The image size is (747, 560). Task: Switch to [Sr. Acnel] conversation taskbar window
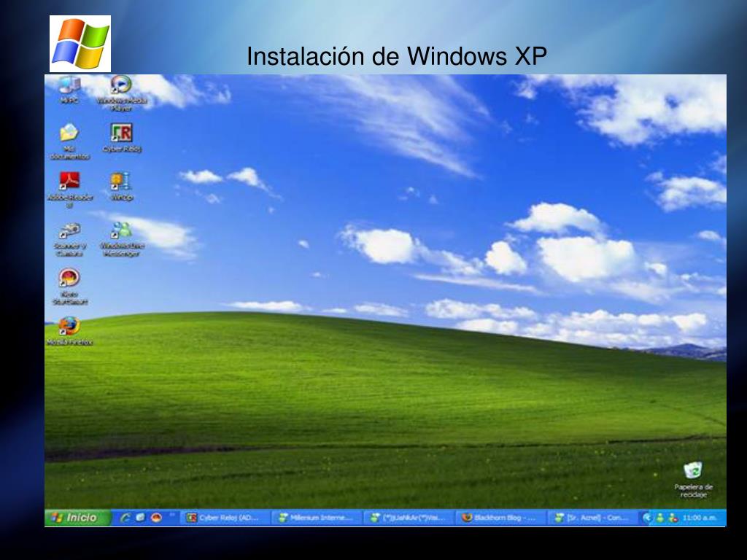(592, 518)
